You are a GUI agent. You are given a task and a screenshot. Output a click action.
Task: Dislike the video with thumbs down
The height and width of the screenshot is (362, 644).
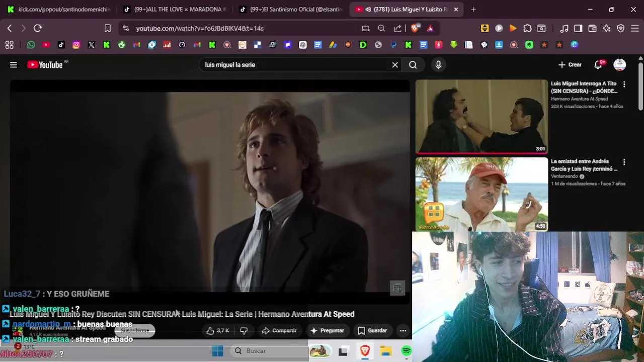(x=244, y=330)
